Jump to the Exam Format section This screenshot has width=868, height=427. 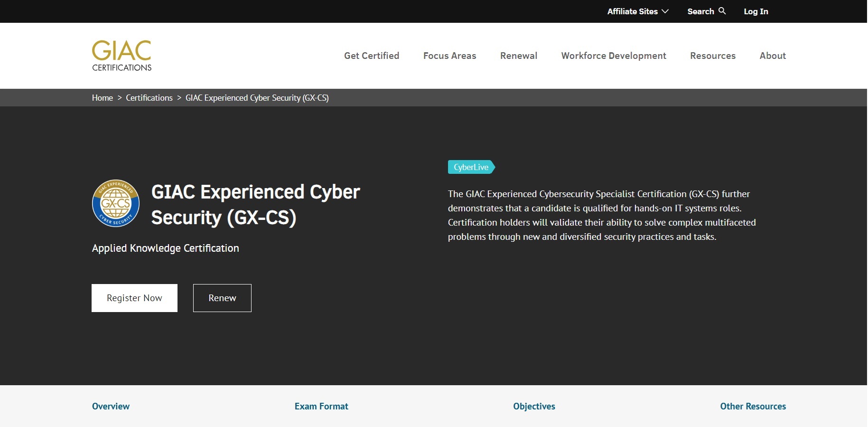[321, 406]
